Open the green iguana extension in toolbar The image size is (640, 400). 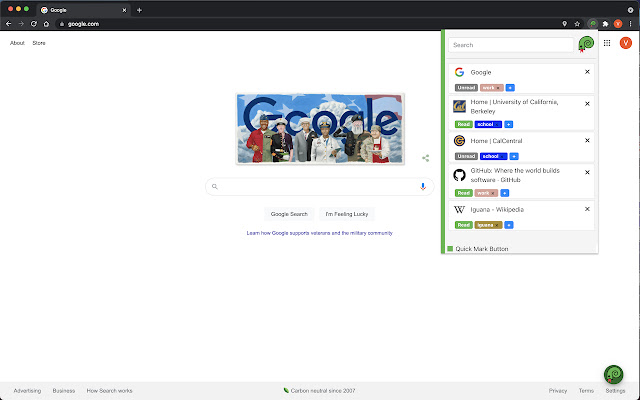(x=592, y=24)
